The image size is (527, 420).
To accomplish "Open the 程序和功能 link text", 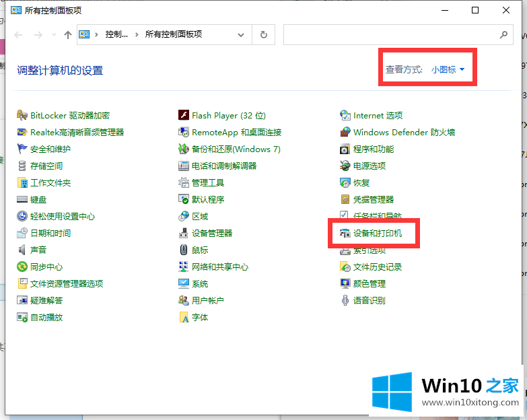I will pyautogui.click(x=374, y=149).
